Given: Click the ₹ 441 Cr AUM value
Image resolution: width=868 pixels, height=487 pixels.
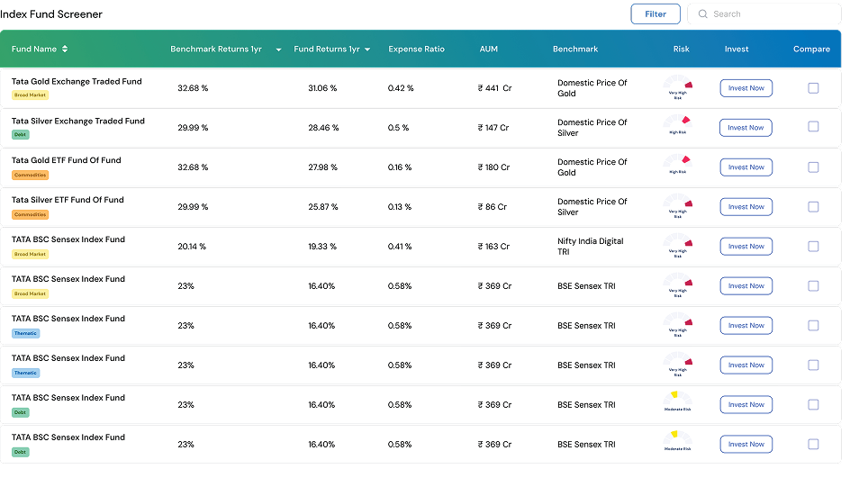Looking at the screenshot, I should (x=495, y=88).
